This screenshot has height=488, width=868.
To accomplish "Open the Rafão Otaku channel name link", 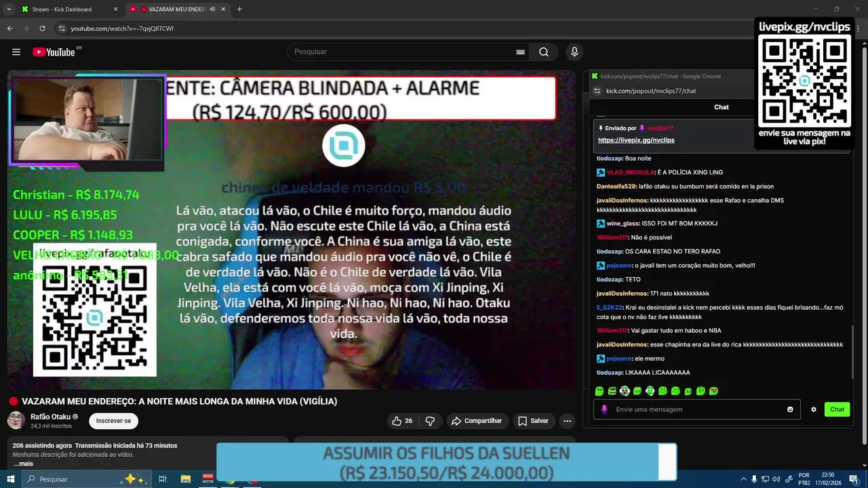I will (x=54, y=417).
